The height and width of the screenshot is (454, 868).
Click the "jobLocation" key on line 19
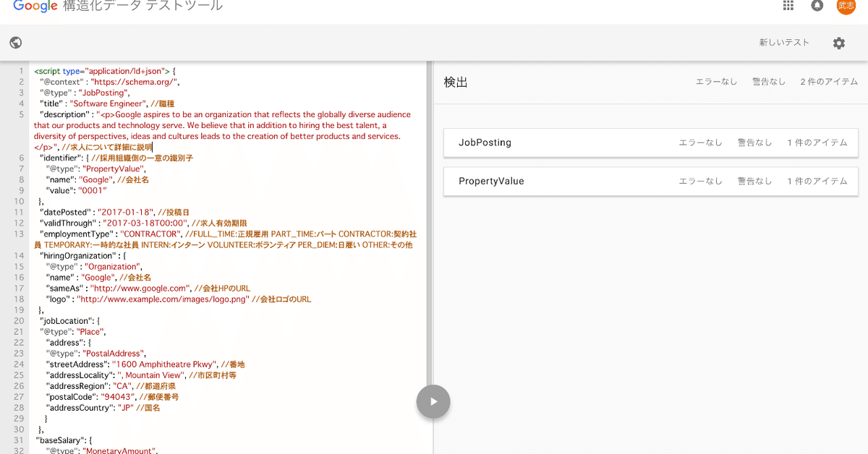point(67,321)
